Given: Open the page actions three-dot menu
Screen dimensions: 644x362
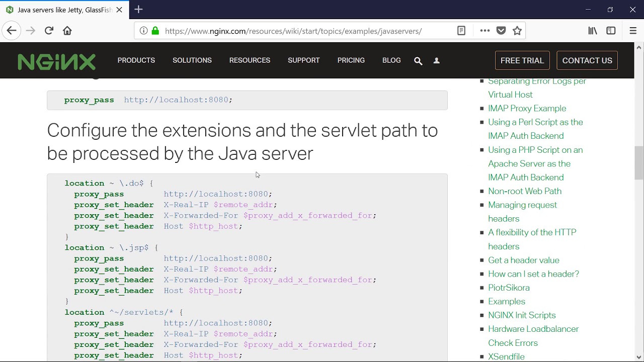Looking at the screenshot, I should tap(485, 31).
